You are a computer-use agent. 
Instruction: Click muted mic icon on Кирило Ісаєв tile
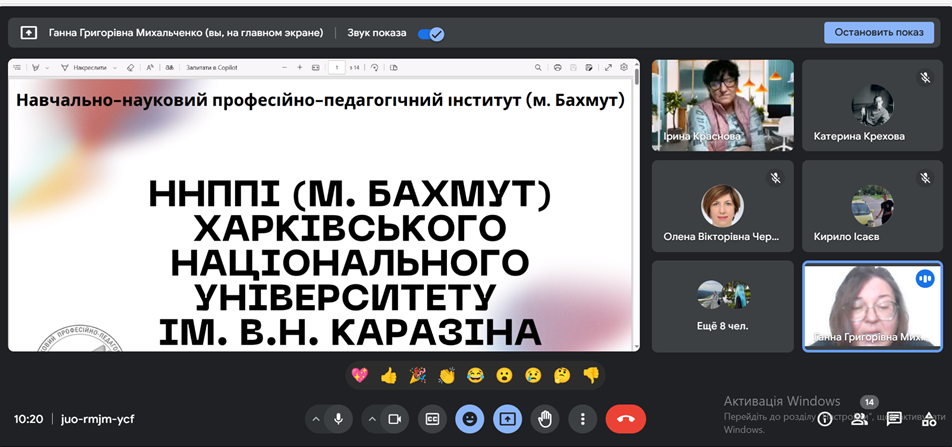click(x=925, y=178)
